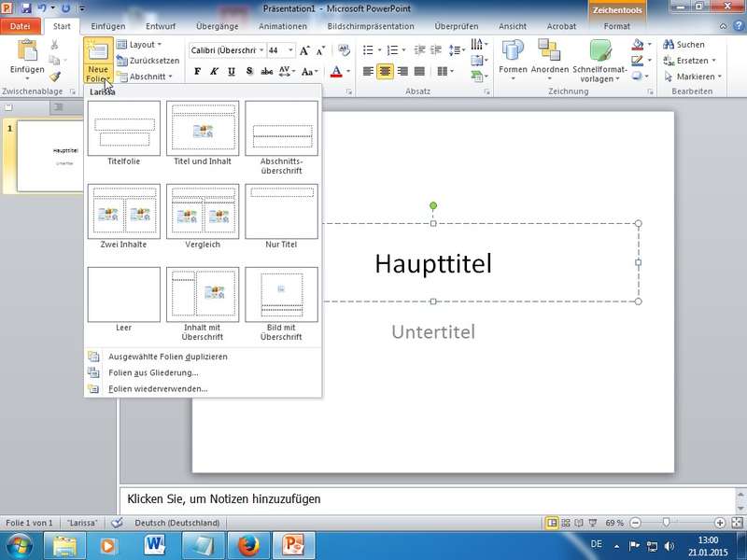Click the center text alignment icon
Viewport: 747px width, 560px height.
(x=386, y=71)
